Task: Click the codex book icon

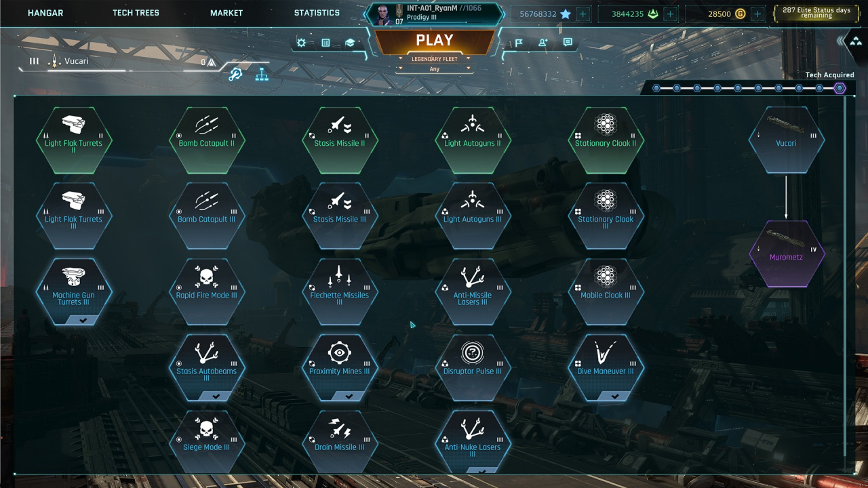Action: point(325,43)
